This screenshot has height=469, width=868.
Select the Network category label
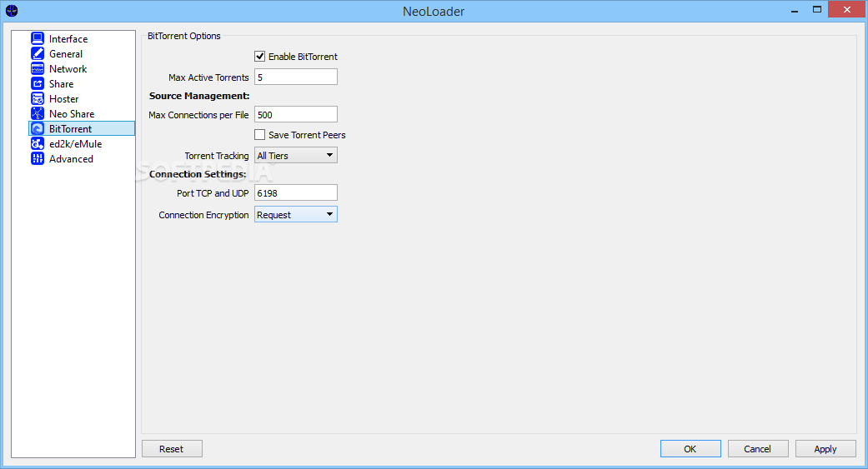pos(68,68)
